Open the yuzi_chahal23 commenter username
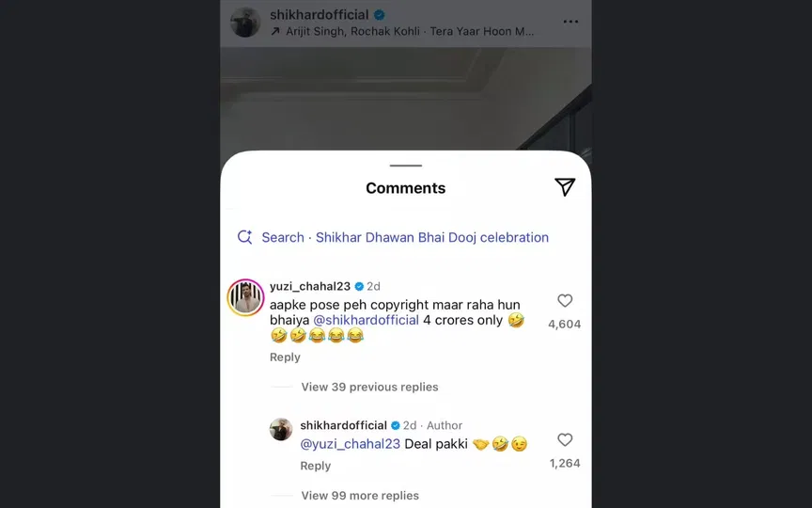This screenshot has width=812, height=508. (x=309, y=286)
